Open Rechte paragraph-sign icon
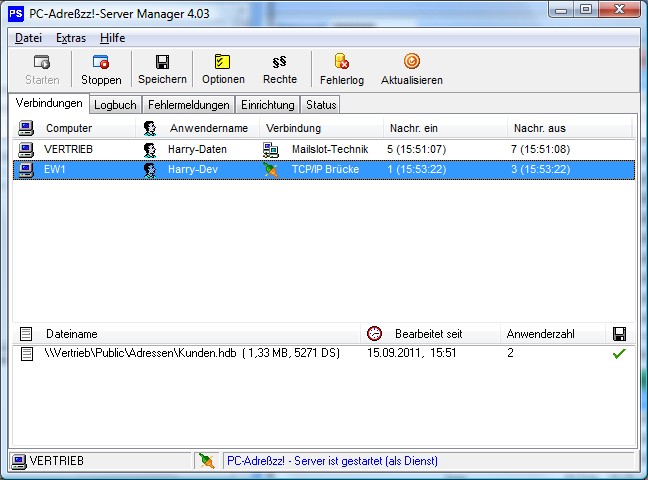This screenshot has width=648, height=480. pos(279,62)
